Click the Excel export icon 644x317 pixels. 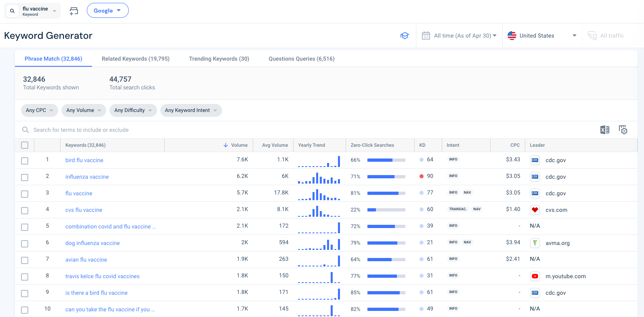604,130
